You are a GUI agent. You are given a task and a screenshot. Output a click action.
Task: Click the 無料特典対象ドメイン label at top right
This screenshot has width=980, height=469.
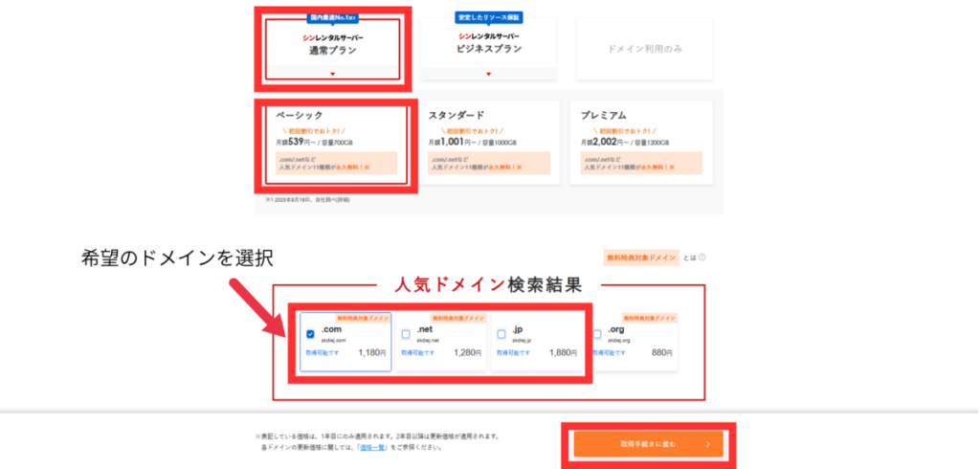(x=640, y=257)
